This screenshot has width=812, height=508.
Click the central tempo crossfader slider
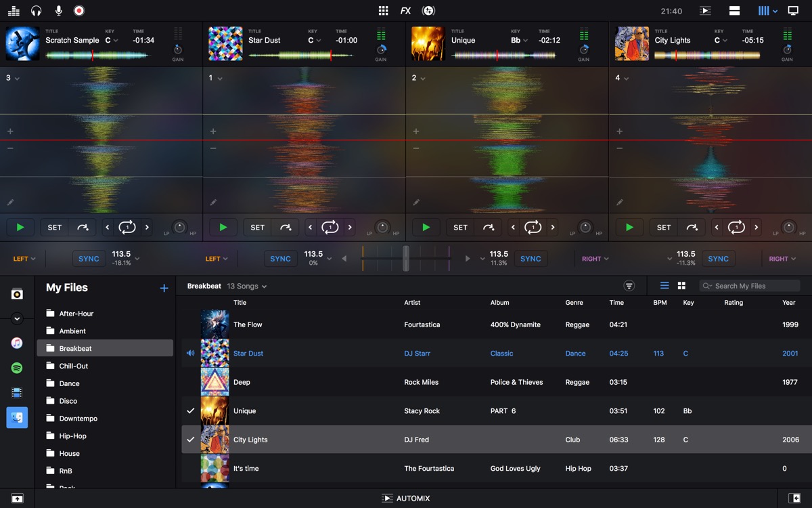pos(406,258)
